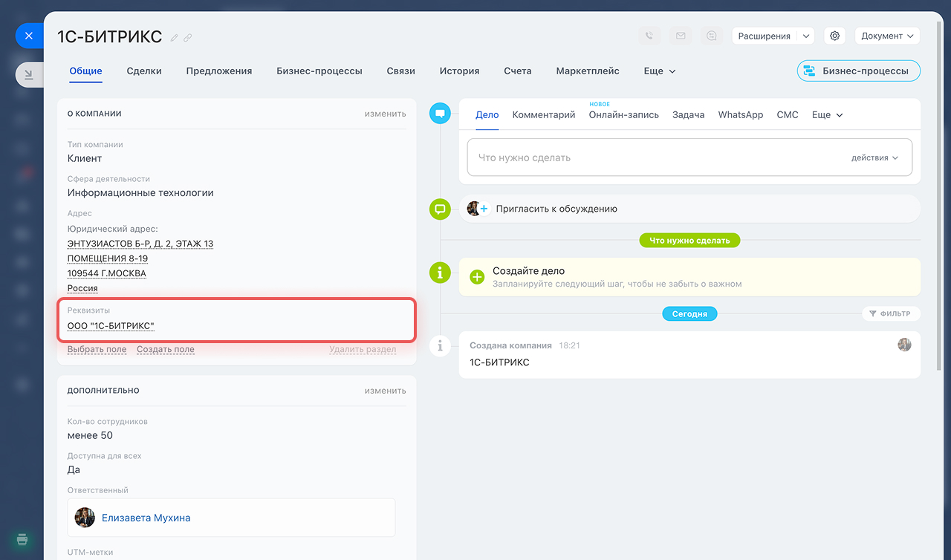Expand the Расширения dropdown arrow
The height and width of the screenshot is (560, 951).
click(806, 36)
